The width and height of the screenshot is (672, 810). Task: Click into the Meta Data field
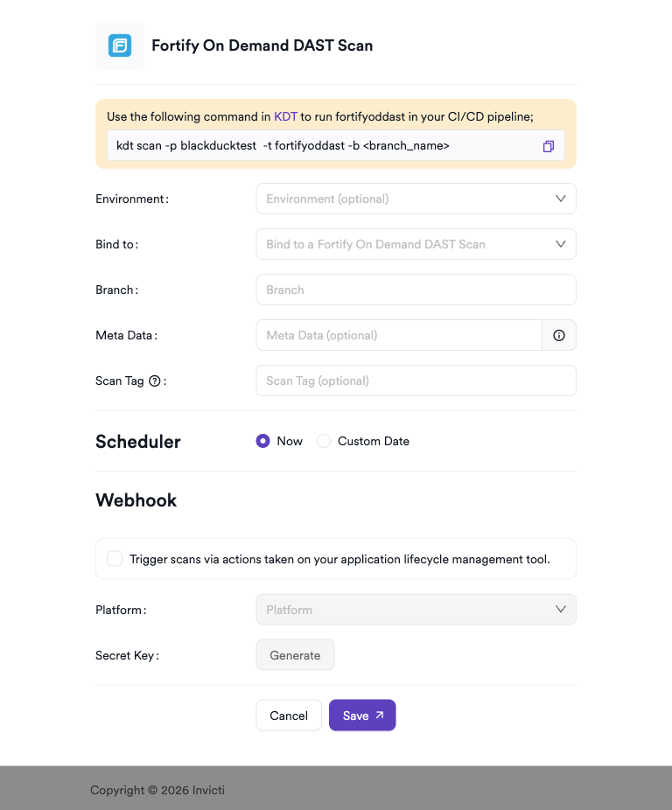click(x=399, y=335)
